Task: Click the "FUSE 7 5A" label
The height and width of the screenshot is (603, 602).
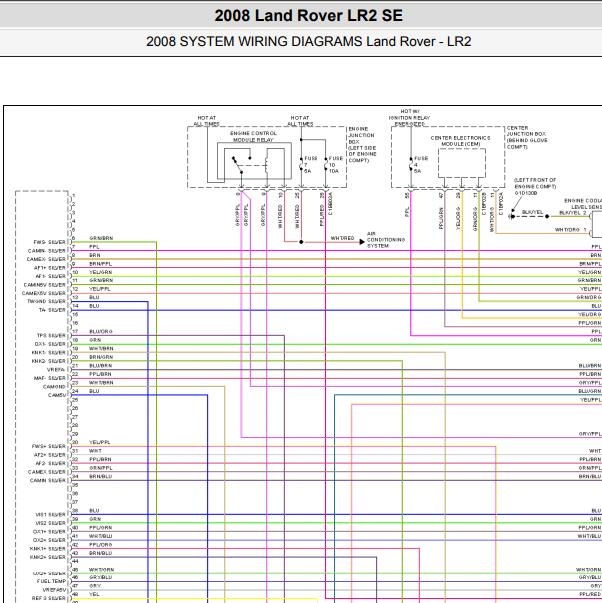Action: coord(310,165)
